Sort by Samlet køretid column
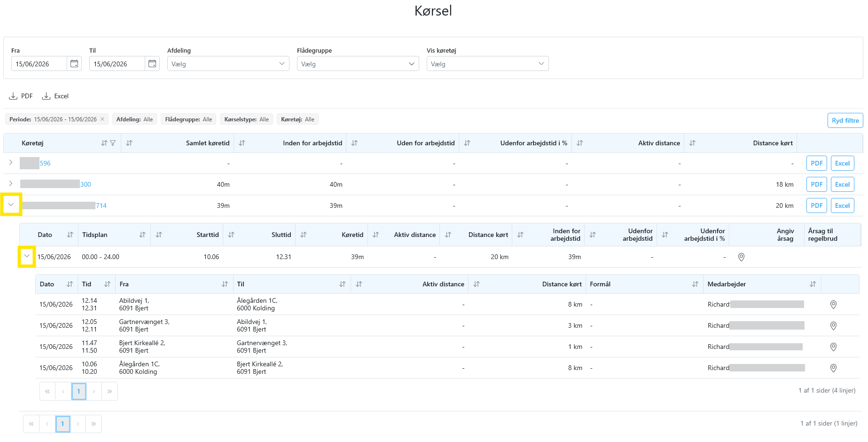The image size is (868, 442). click(x=129, y=143)
